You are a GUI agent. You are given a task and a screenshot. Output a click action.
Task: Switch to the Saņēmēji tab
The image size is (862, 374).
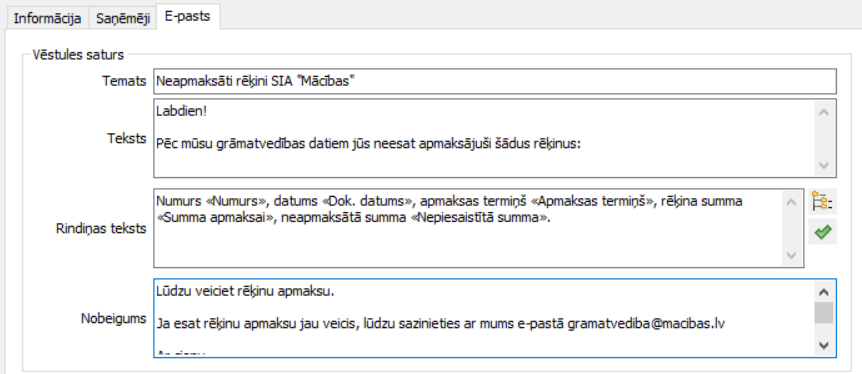click(x=123, y=18)
